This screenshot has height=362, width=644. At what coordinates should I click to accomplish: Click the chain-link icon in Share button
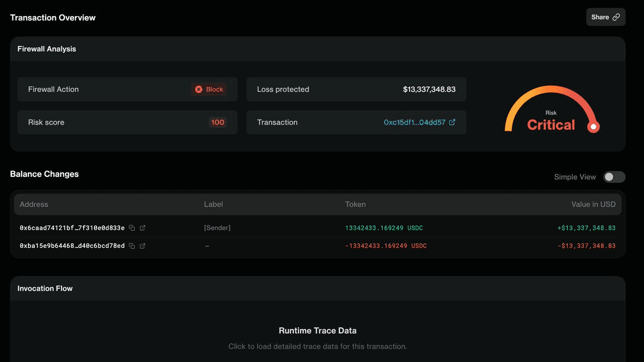coord(616,17)
